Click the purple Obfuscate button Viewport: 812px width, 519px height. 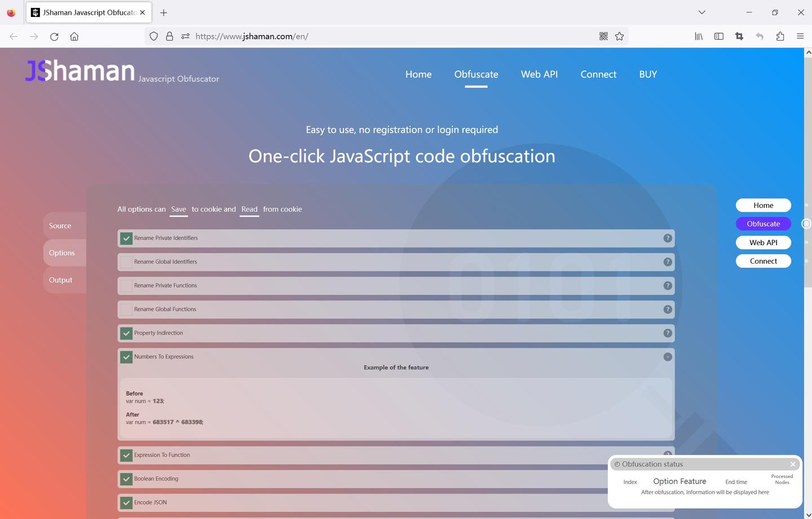[763, 223]
